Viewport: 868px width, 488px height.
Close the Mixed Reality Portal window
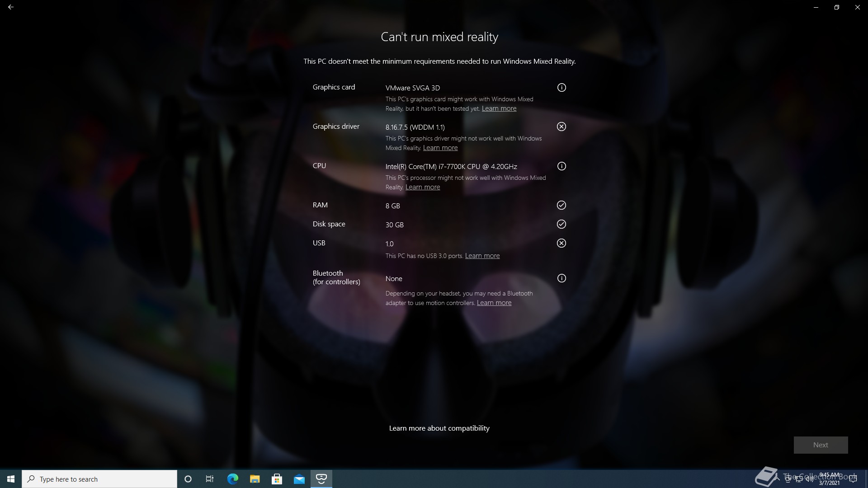pos(858,7)
